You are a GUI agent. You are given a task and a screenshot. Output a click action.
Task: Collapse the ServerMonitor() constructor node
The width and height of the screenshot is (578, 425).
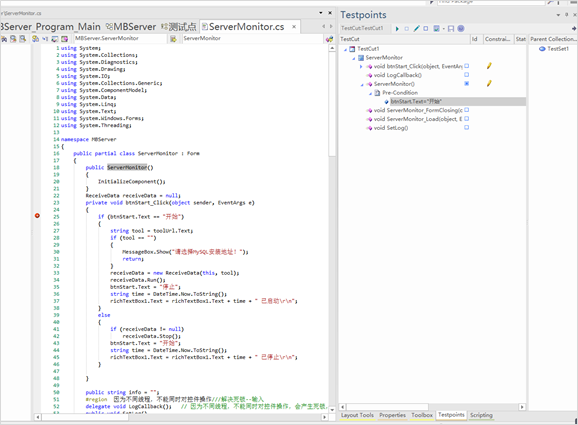click(362, 84)
